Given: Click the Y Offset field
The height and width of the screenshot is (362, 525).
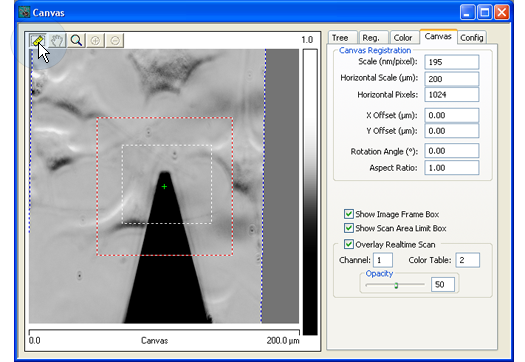Looking at the screenshot, I should [452, 131].
